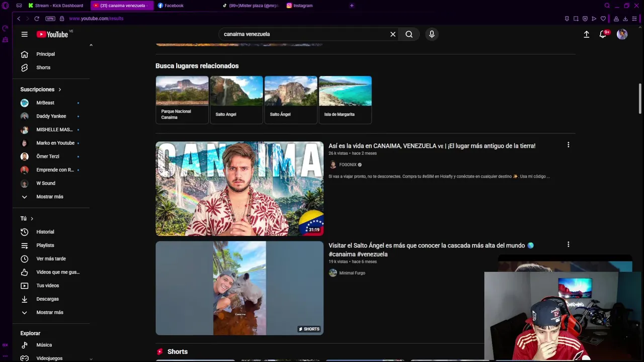Open browser tab search magnifier
Viewport: 644px width, 362px height.
607,6
